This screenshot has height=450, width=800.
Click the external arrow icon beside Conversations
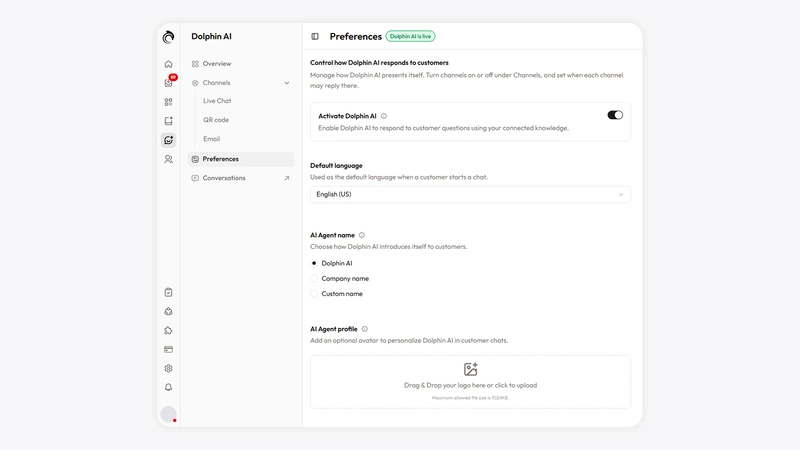(x=287, y=178)
